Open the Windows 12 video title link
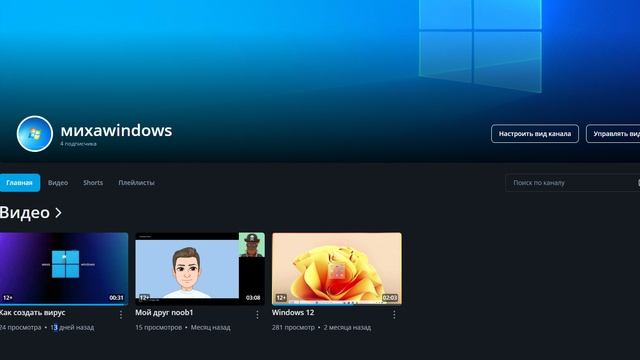 (x=293, y=313)
